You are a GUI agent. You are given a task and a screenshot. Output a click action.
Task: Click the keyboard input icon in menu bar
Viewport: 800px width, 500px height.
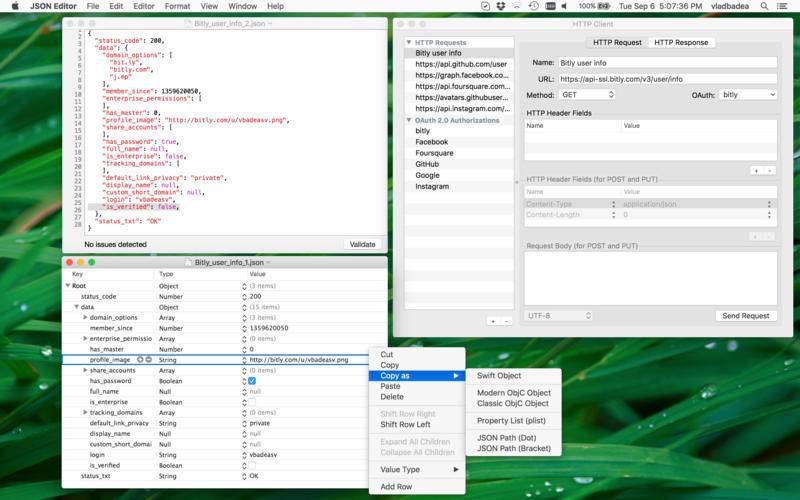550,6
